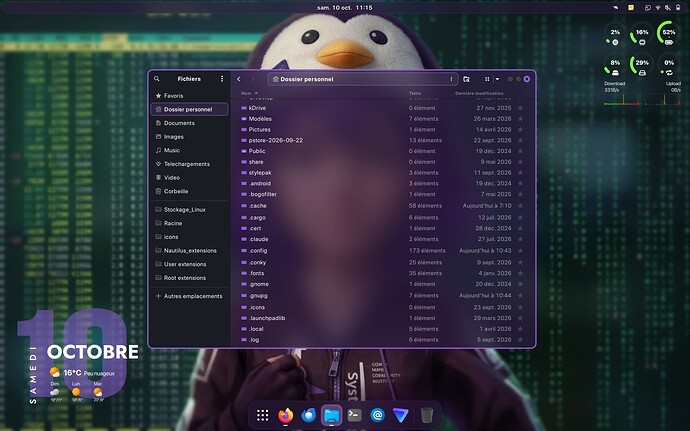Sort by Dernière modification column header
Image resolution: width=690 pixels, height=431 pixels.
point(479,93)
